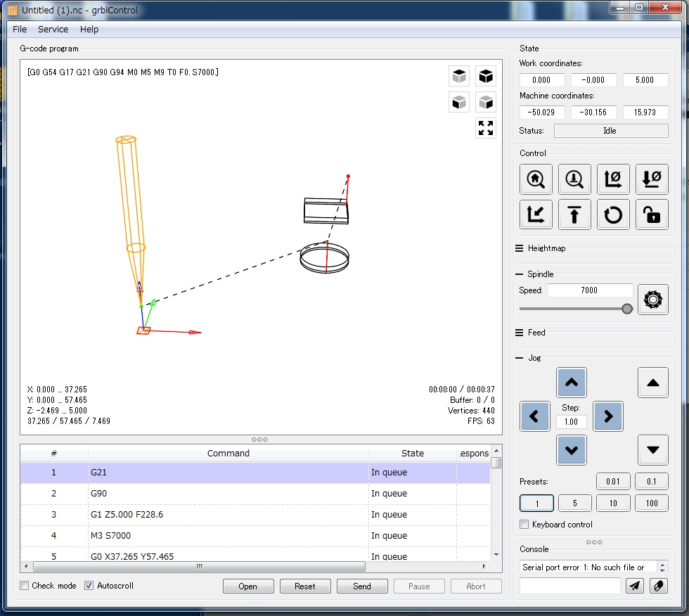The height and width of the screenshot is (616, 689).
Task: Select the 5 step preset
Action: (x=575, y=503)
